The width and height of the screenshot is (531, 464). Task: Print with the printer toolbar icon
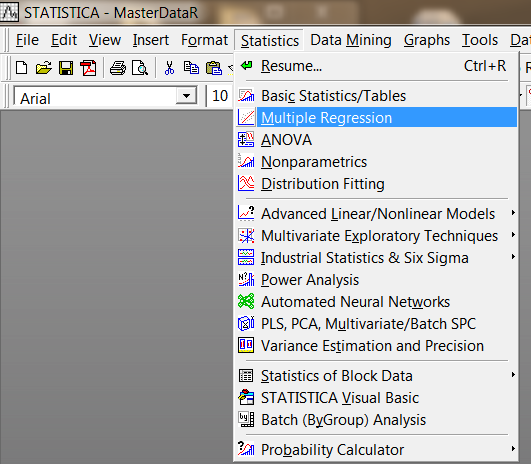point(118,68)
